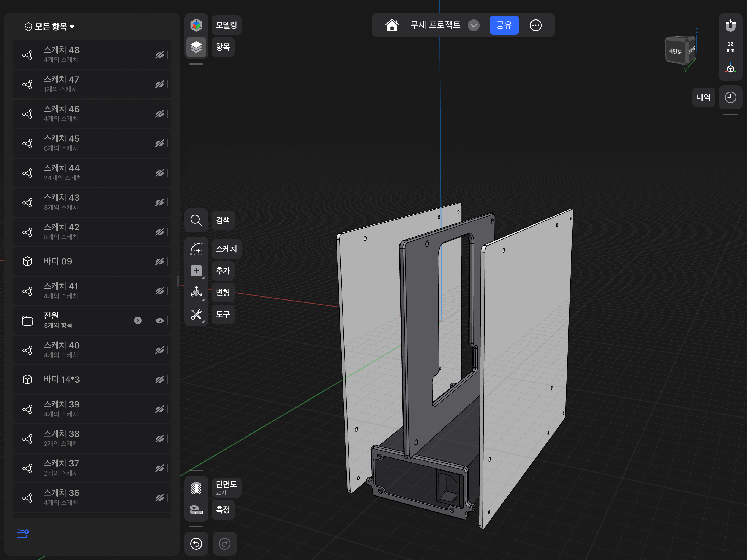Show hidden 바디 14*3

point(159,380)
